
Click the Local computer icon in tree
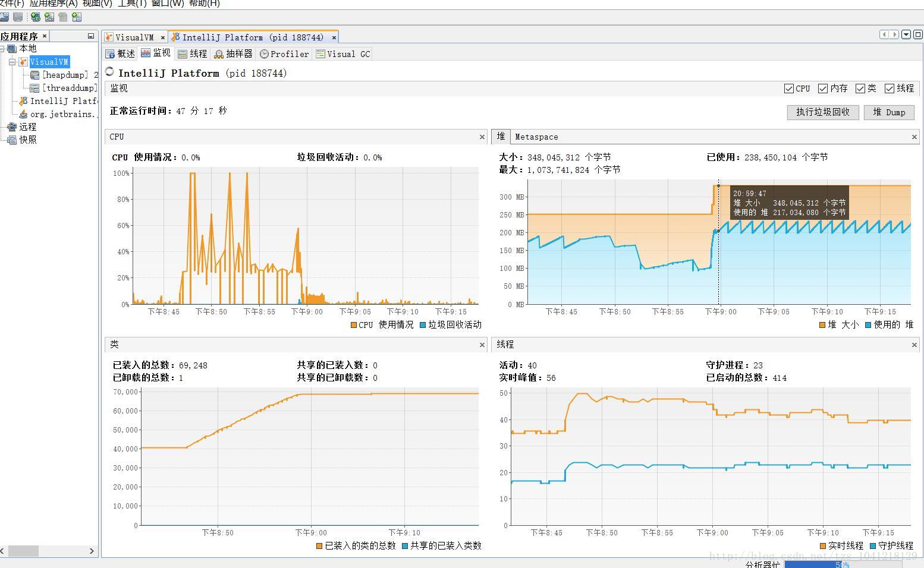(x=12, y=49)
